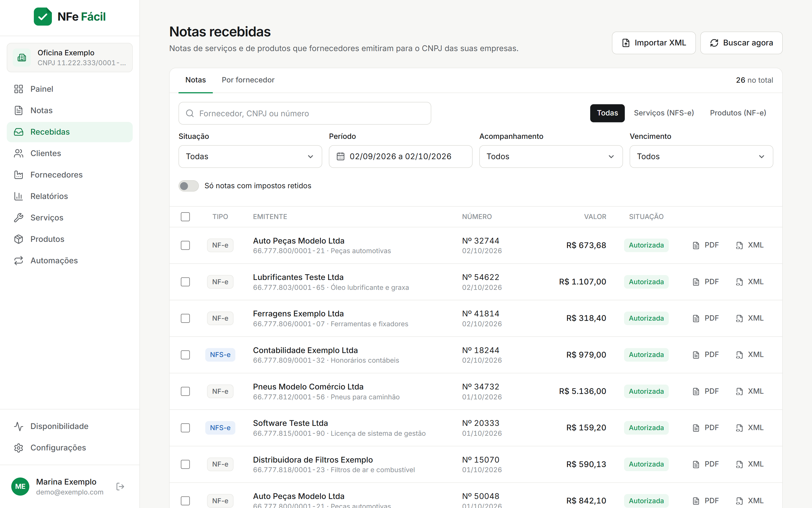Click the Disponibilidade activity icon
Image resolution: width=812 pixels, height=508 pixels.
(18, 426)
